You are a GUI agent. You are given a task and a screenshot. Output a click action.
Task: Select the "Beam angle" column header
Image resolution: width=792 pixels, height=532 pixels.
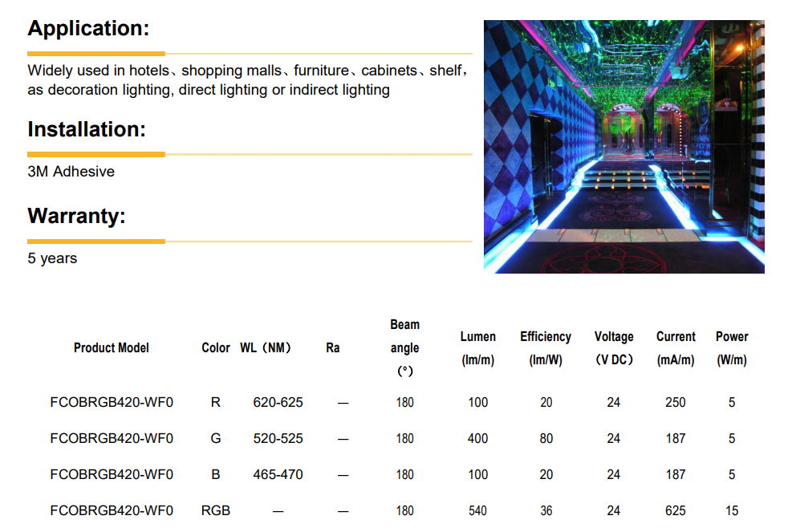click(x=404, y=348)
